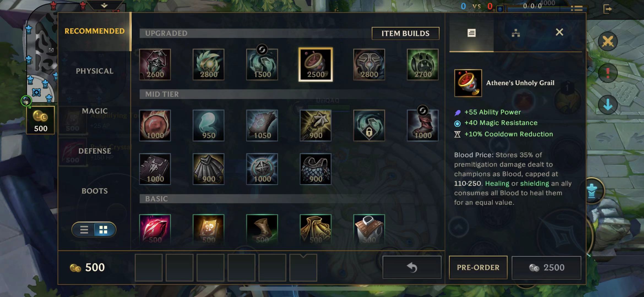This screenshot has height=297, width=644.
Task: Pick the 950 gold mid-tier item
Action: [x=208, y=125]
